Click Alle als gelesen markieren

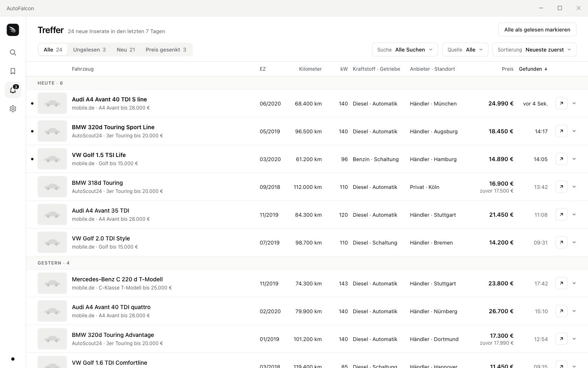(x=537, y=29)
